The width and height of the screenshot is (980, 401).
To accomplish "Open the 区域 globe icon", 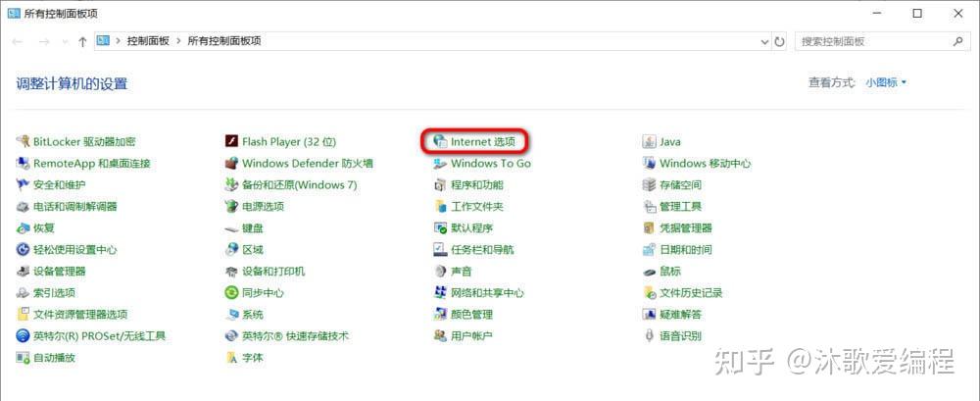I will (x=232, y=250).
